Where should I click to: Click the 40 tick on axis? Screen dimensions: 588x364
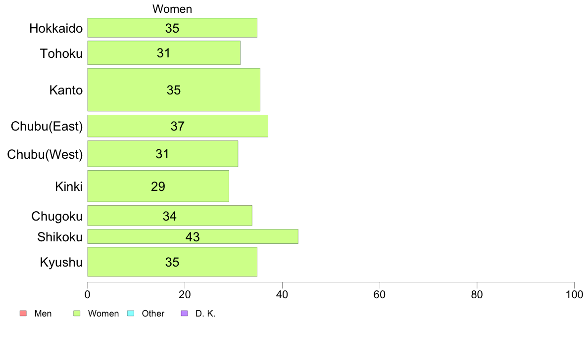(282, 295)
